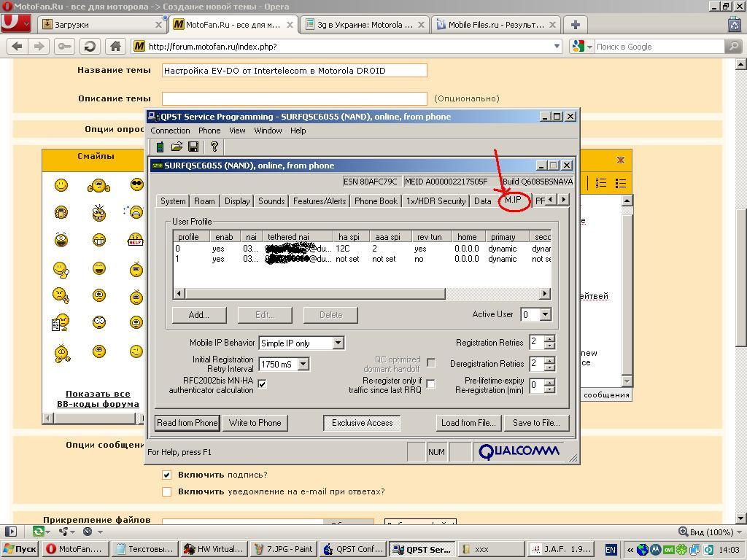Image resolution: width=747 pixels, height=560 pixels.
Task: Open the Mobile IP Behavior dropdown
Action: 338,343
